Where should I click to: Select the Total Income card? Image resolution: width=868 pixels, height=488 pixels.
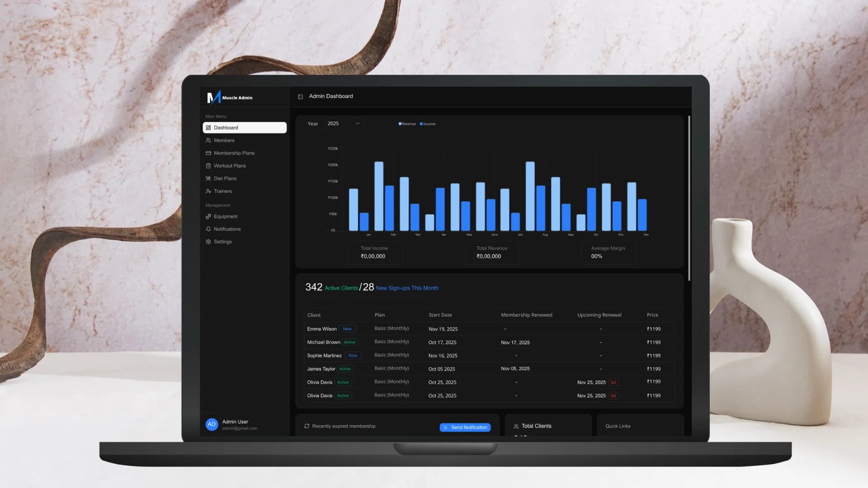[375, 253]
